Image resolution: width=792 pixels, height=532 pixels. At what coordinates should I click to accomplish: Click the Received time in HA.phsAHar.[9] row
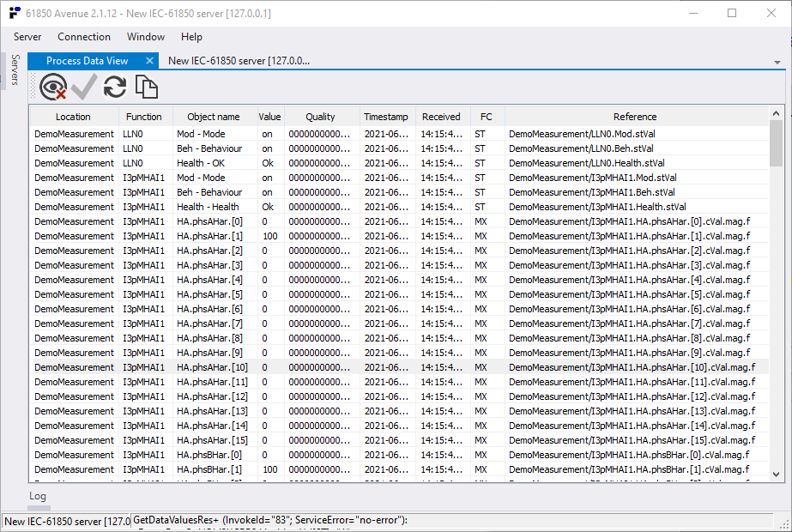[x=441, y=354]
